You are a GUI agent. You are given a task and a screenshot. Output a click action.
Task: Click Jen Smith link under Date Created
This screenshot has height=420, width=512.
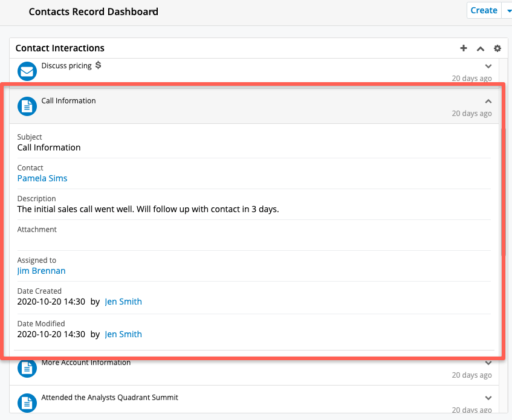[123, 302]
